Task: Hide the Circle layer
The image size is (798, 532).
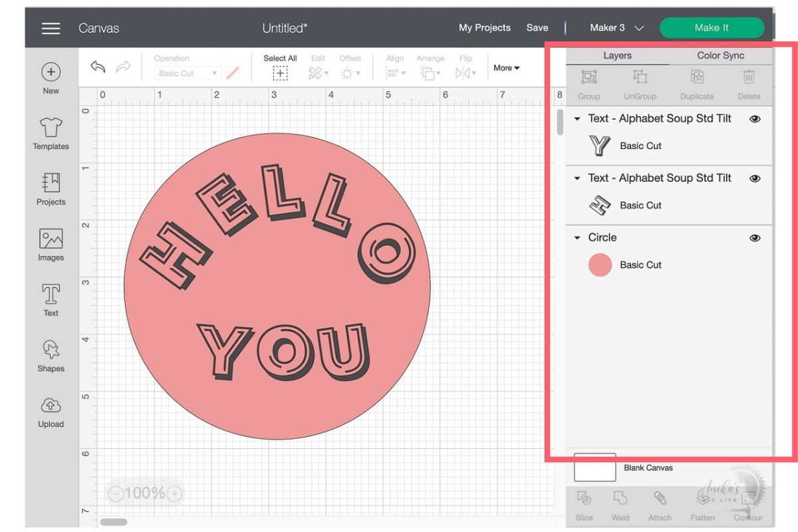Action: point(755,238)
